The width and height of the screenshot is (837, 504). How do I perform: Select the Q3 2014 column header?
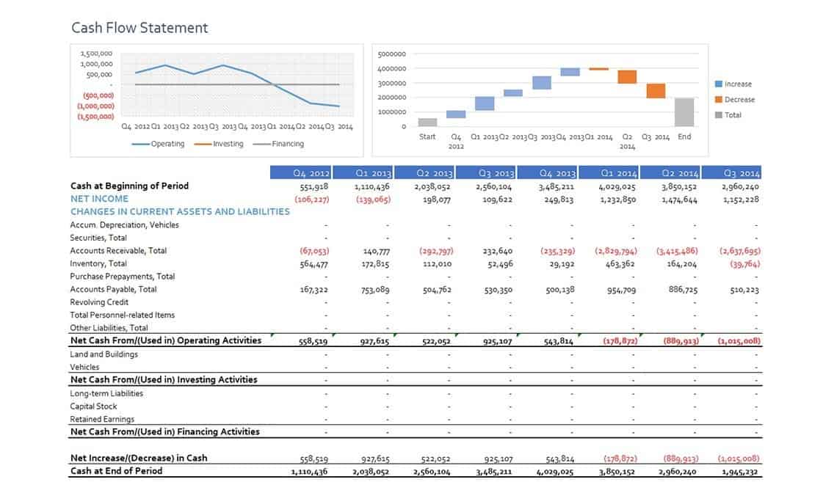pos(731,172)
